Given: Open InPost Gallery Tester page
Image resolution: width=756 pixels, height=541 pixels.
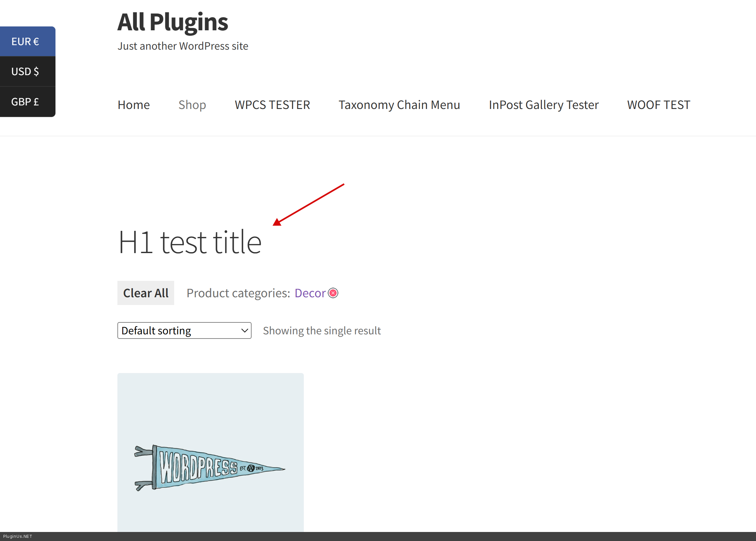Looking at the screenshot, I should (543, 105).
